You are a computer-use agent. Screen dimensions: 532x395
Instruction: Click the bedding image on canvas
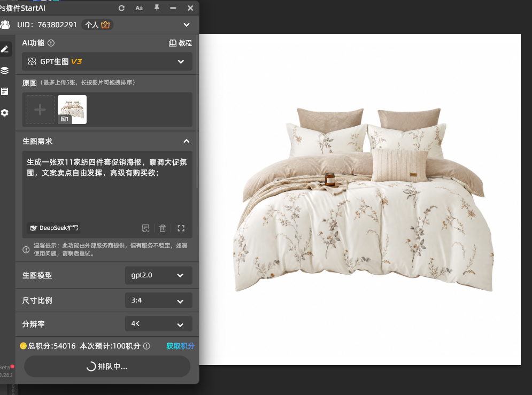point(364,199)
